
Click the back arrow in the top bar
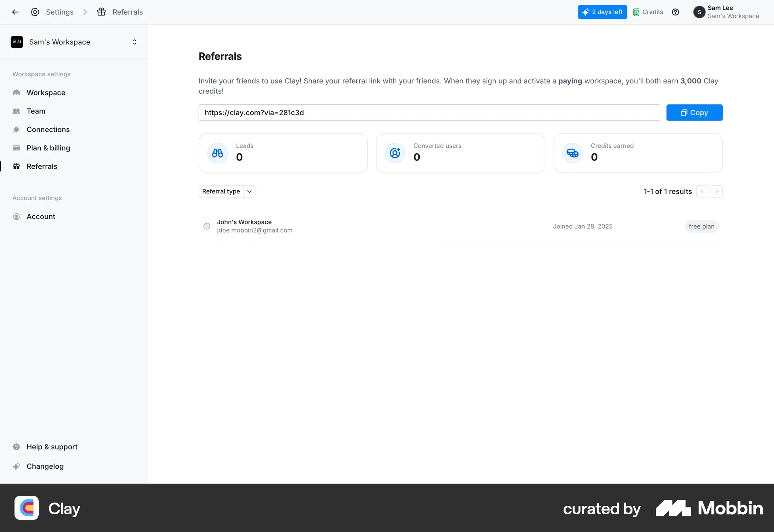tap(15, 12)
